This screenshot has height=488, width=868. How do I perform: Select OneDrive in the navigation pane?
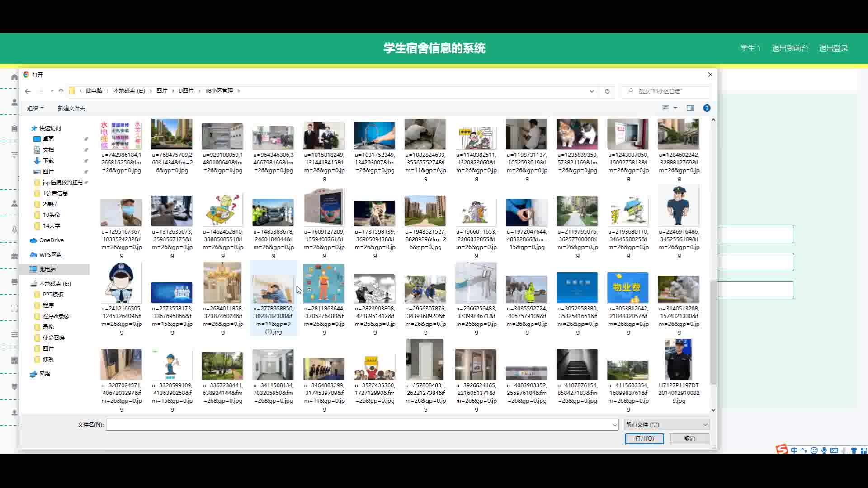[51, 240]
